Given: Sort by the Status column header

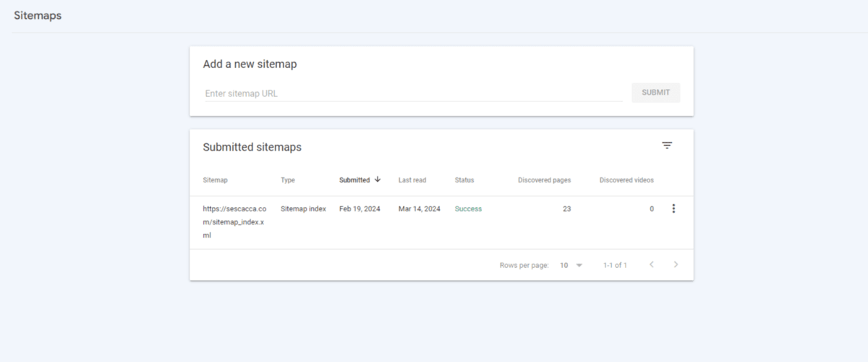Looking at the screenshot, I should (x=464, y=180).
